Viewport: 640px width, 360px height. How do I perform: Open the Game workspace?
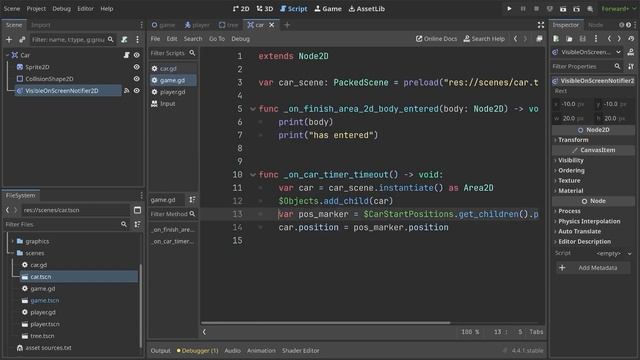[328, 9]
